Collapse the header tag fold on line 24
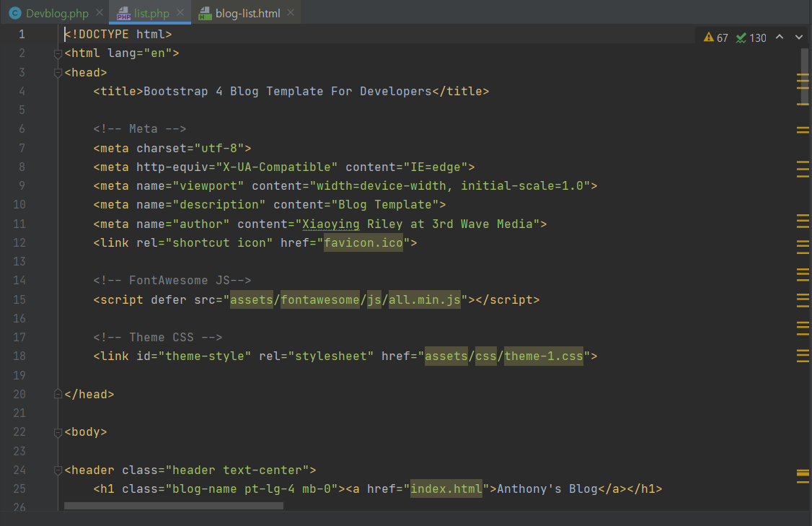The height and width of the screenshot is (526, 812). coord(58,470)
